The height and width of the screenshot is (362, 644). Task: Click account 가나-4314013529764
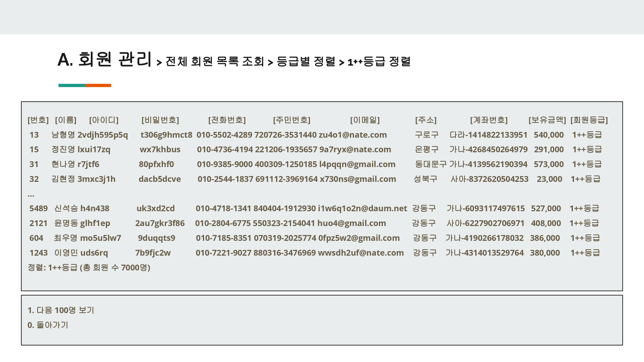[485, 253]
